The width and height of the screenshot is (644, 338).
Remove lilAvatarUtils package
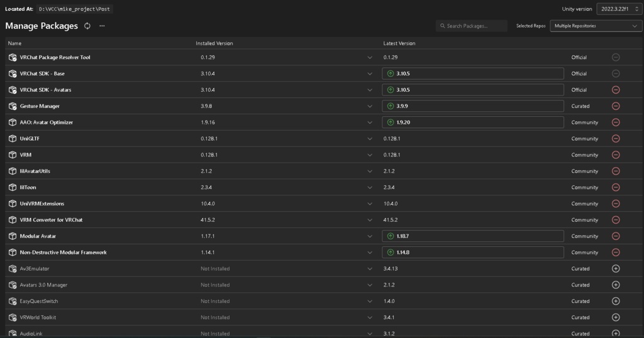616,171
